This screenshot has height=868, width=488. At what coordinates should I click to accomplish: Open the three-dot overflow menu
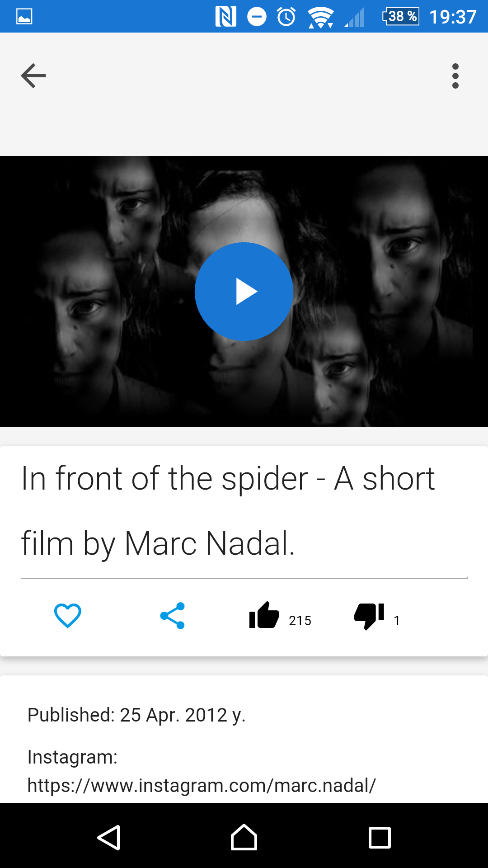(x=455, y=75)
